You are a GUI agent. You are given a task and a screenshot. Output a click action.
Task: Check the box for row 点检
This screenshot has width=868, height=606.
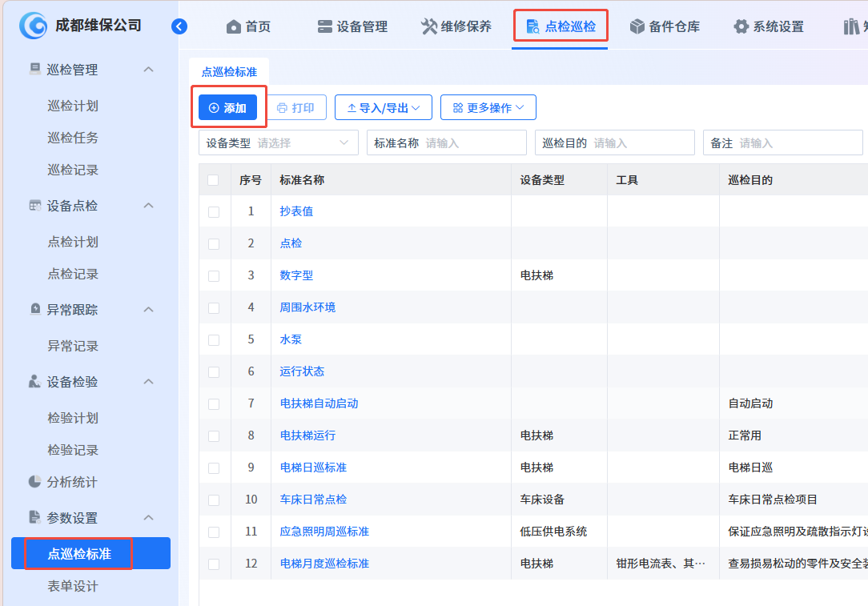214,244
